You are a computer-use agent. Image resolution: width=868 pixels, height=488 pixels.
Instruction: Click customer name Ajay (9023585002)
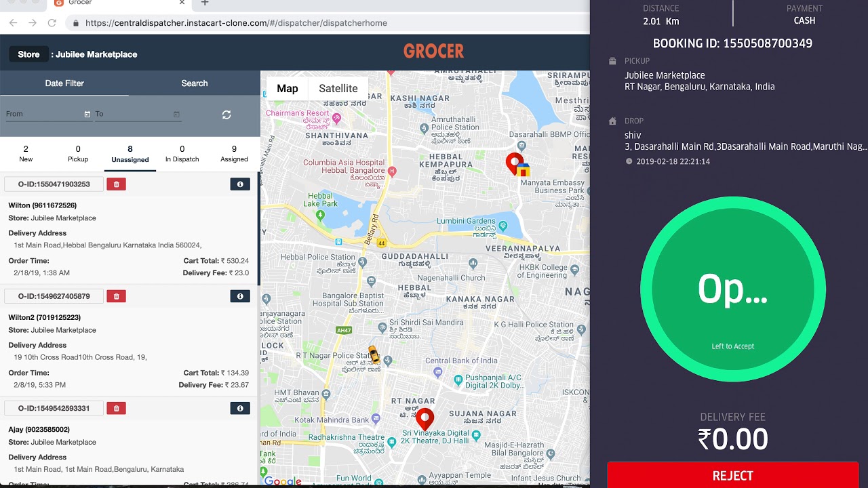[39, 429]
